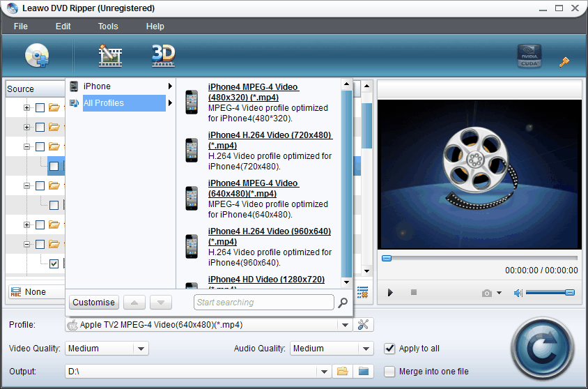Open the Audio Quality dropdown
The width and height of the screenshot is (588, 389).
[366, 349]
